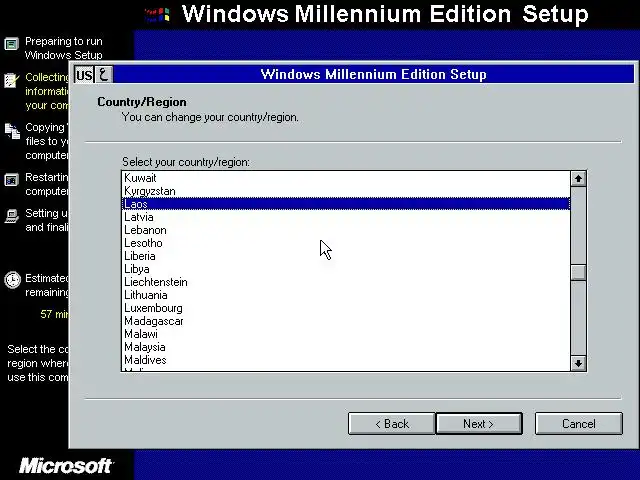Continue setup with the Next button
This screenshot has height=480, width=640.
tap(479, 424)
